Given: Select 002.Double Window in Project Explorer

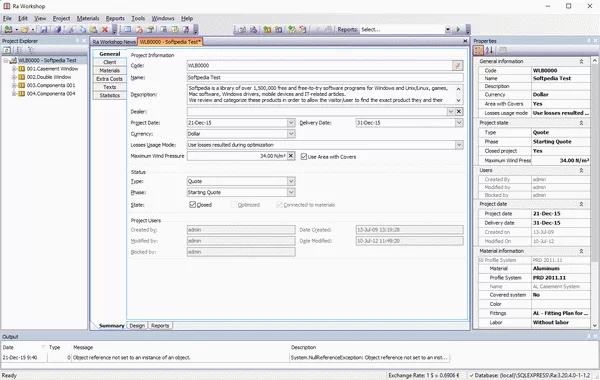Looking at the screenshot, I should click(x=49, y=77).
